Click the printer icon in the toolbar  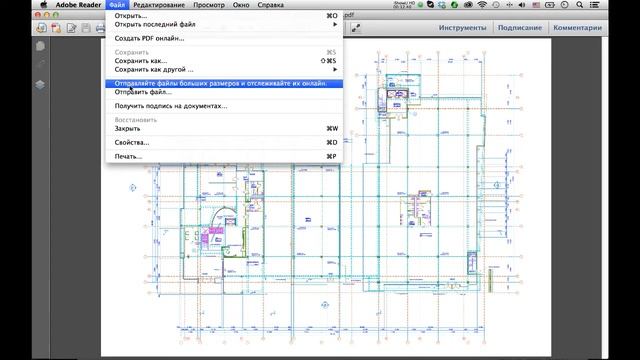100,28
